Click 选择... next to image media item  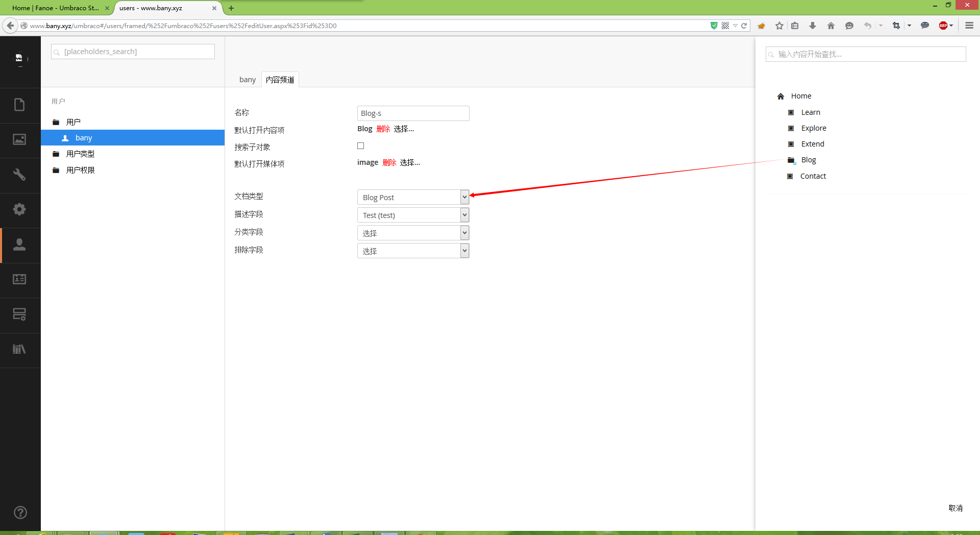(410, 162)
